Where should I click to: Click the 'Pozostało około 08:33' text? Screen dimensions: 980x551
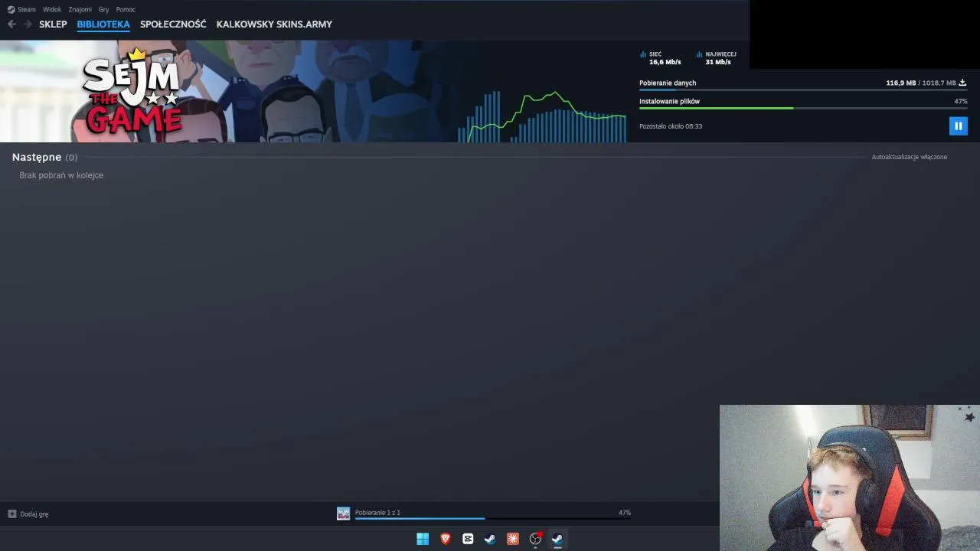coord(671,126)
